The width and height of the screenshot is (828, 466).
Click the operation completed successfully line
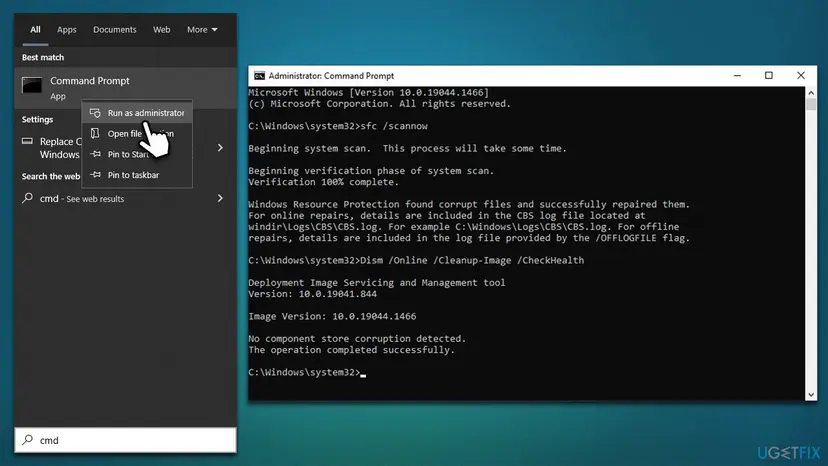tap(351, 350)
